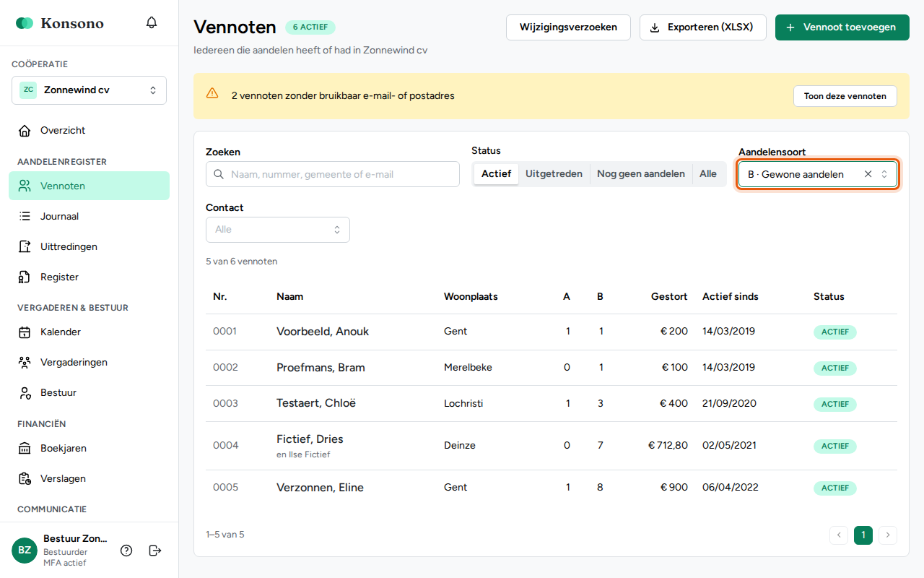Click the help question-mark icon
Viewport: 924px width, 578px height.
126,551
